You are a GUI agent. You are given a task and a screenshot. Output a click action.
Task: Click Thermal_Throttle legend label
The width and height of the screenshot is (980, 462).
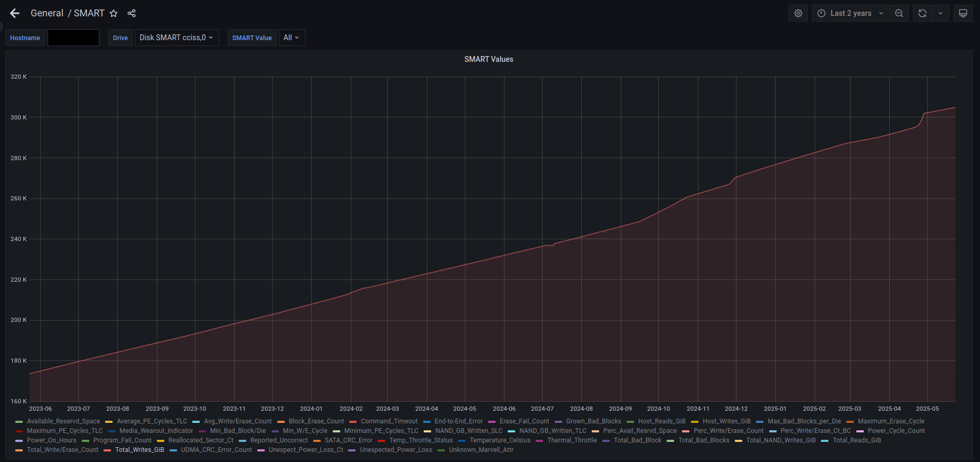572,440
